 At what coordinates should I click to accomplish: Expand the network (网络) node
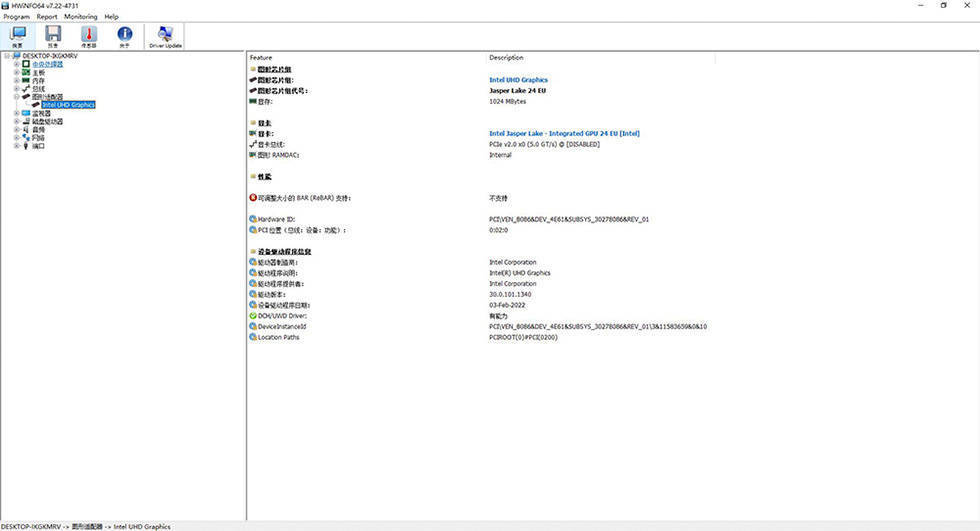17,137
